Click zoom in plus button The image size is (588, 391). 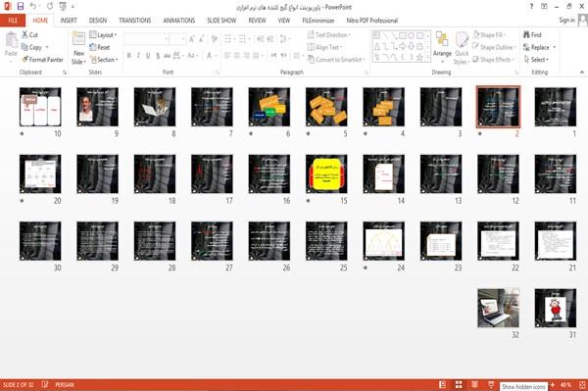553,384
